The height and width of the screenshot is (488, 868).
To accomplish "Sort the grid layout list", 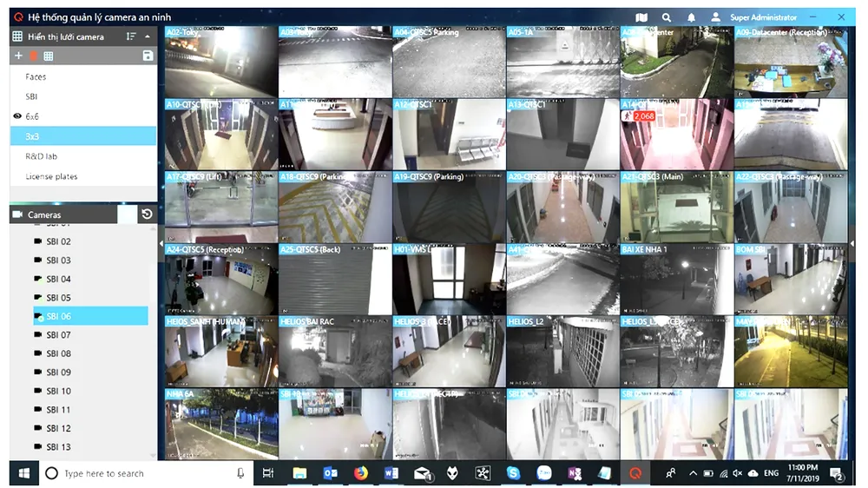I will click(x=131, y=36).
